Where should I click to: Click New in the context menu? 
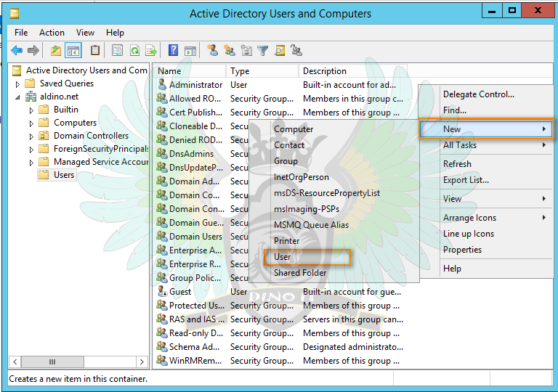[486, 128]
